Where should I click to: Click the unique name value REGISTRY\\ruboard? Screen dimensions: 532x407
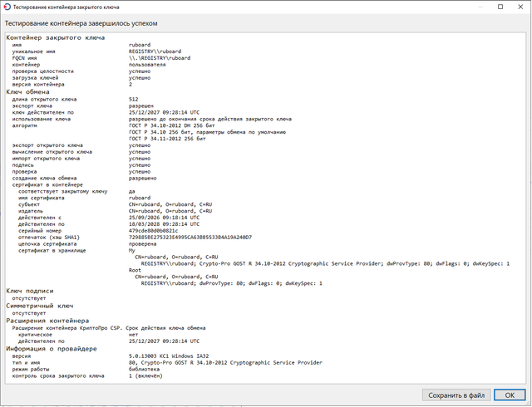pyautogui.click(x=155, y=51)
